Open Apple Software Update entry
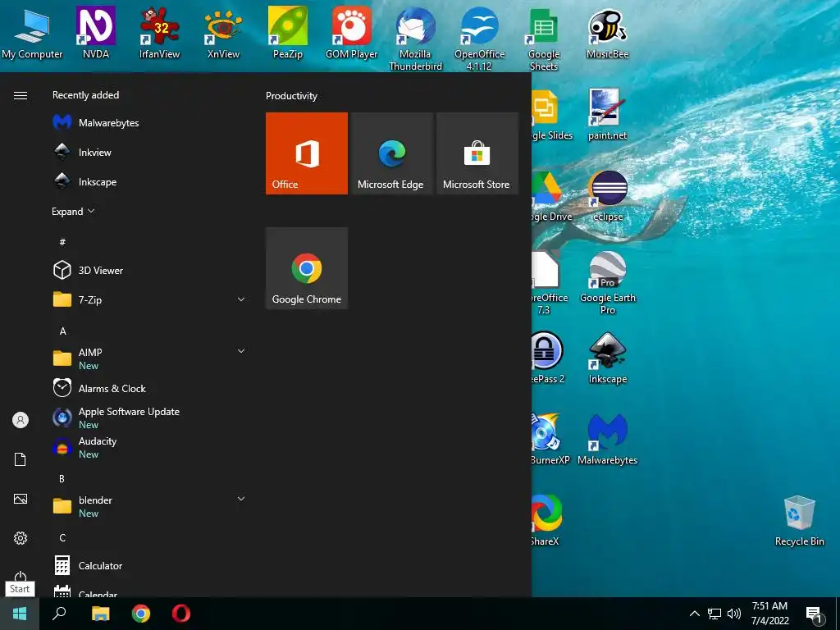The image size is (840, 630). point(149,418)
